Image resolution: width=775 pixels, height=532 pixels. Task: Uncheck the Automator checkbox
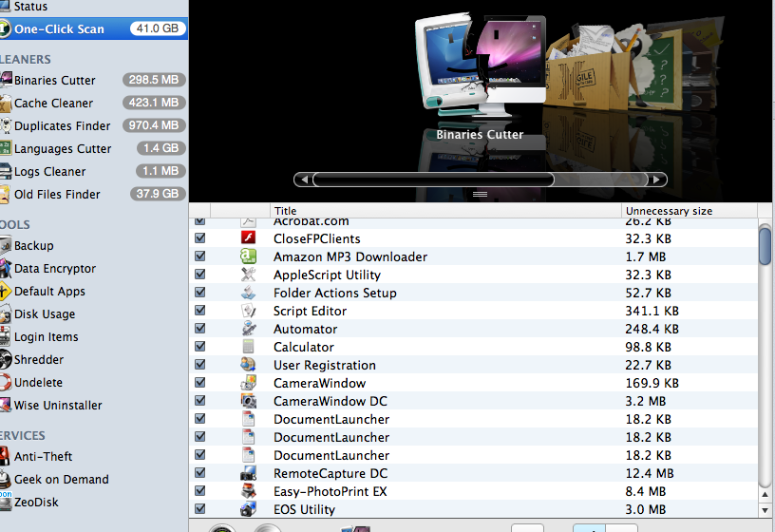(x=200, y=329)
